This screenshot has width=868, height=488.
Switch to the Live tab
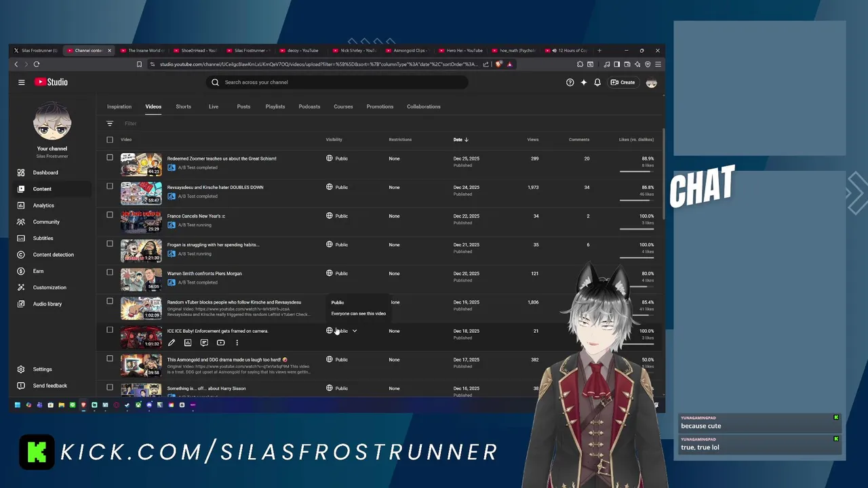pyautogui.click(x=214, y=106)
